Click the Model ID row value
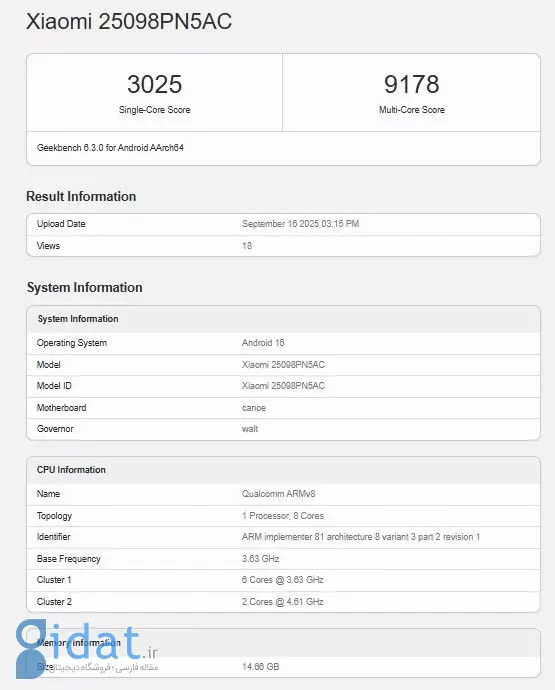 pyautogui.click(x=283, y=386)
